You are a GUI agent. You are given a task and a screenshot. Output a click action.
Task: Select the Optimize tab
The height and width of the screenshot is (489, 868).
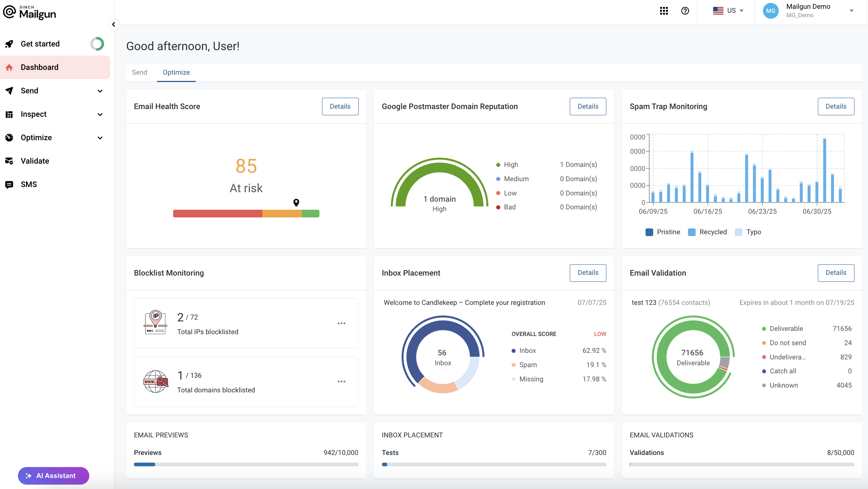176,72
